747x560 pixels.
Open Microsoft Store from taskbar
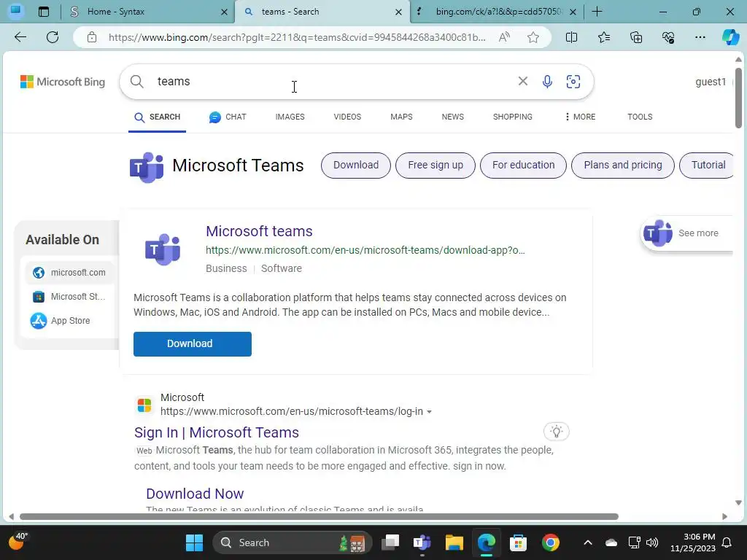(x=518, y=542)
